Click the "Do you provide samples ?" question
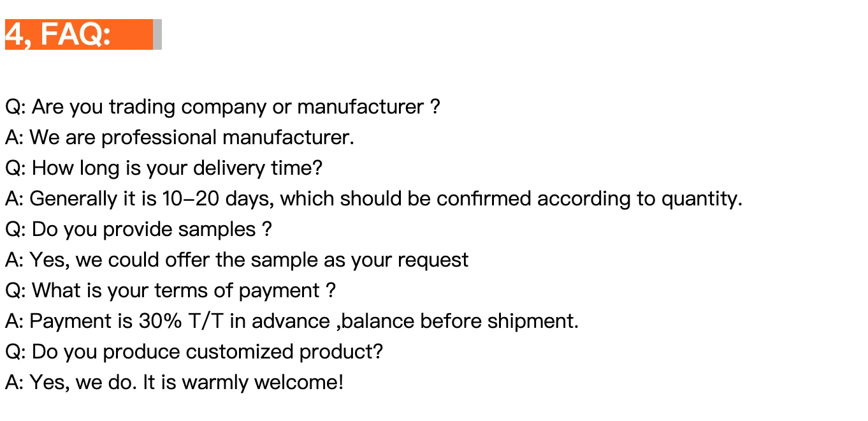Viewport: 868px width, 421px height. (138, 229)
